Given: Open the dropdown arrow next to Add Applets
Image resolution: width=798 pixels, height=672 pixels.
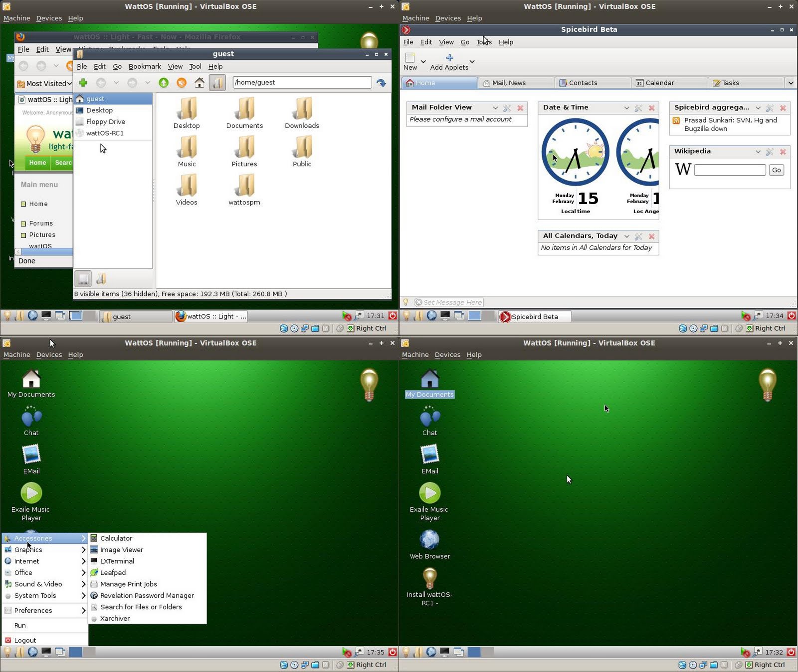Looking at the screenshot, I should (472, 62).
